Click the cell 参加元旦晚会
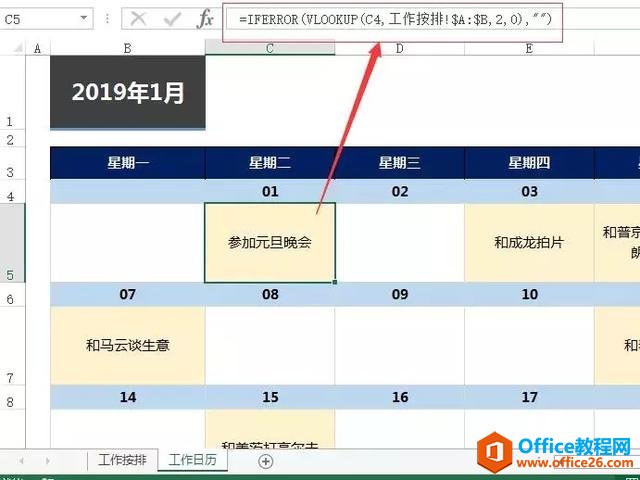This screenshot has width=640, height=480. pyautogui.click(x=270, y=243)
